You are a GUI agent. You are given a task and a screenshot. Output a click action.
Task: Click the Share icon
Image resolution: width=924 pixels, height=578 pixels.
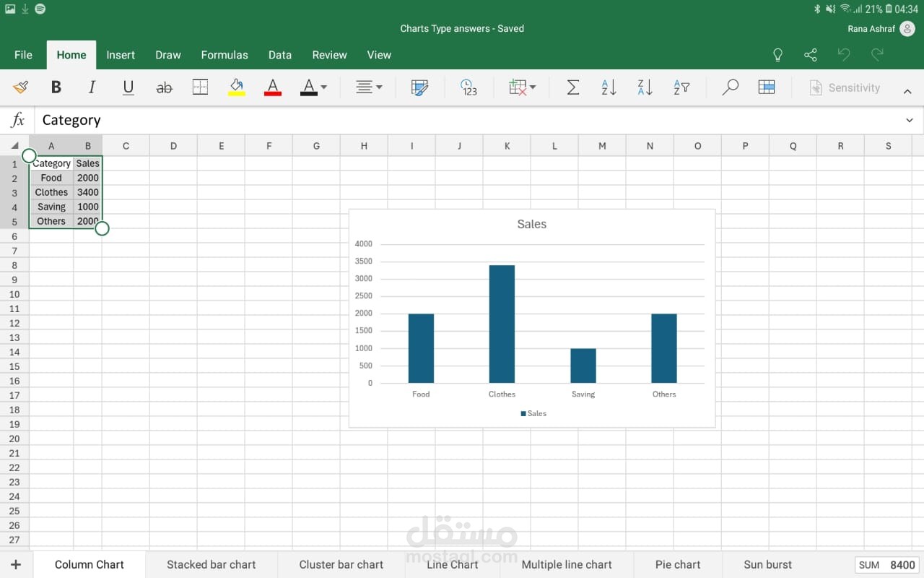click(x=811, y=55)
